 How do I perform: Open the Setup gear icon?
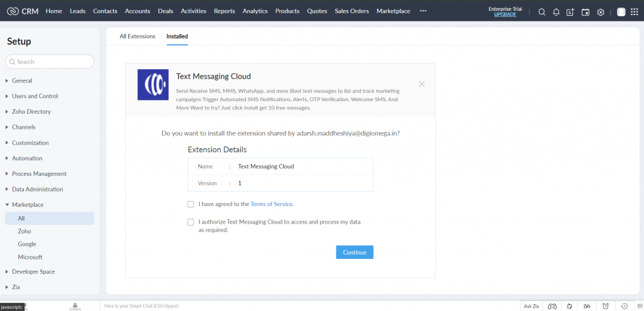click(601, 12)
